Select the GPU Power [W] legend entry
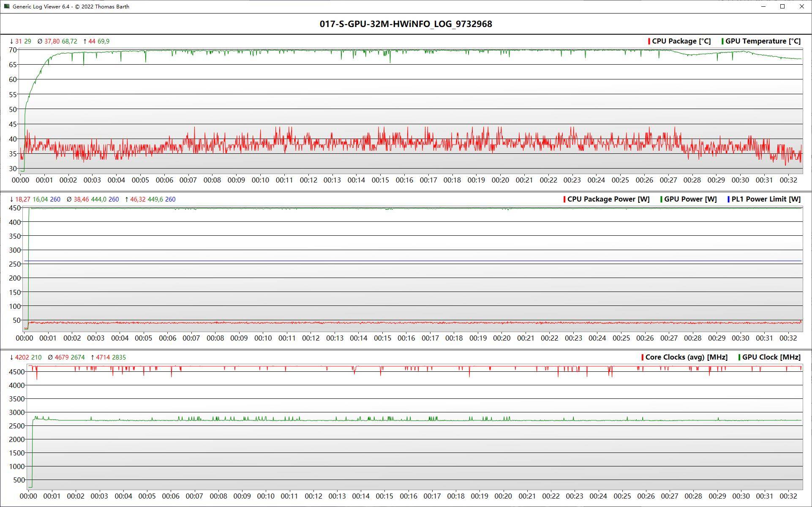This screenshot has width=812, height=507. coord(690,199)
